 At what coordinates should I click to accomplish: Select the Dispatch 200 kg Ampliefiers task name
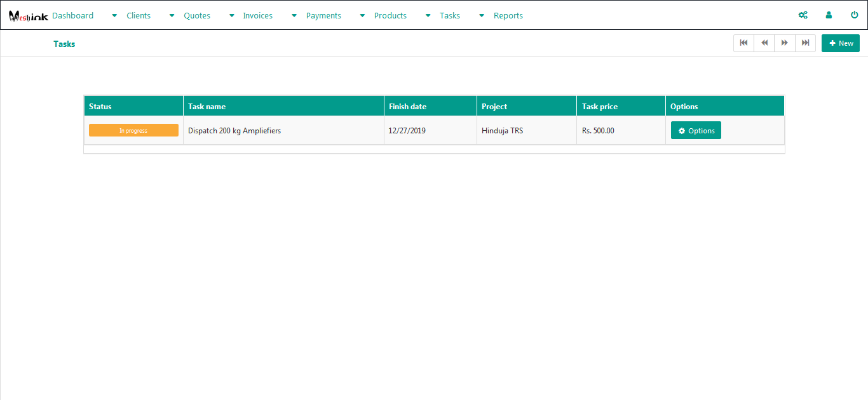pos(234,131)
